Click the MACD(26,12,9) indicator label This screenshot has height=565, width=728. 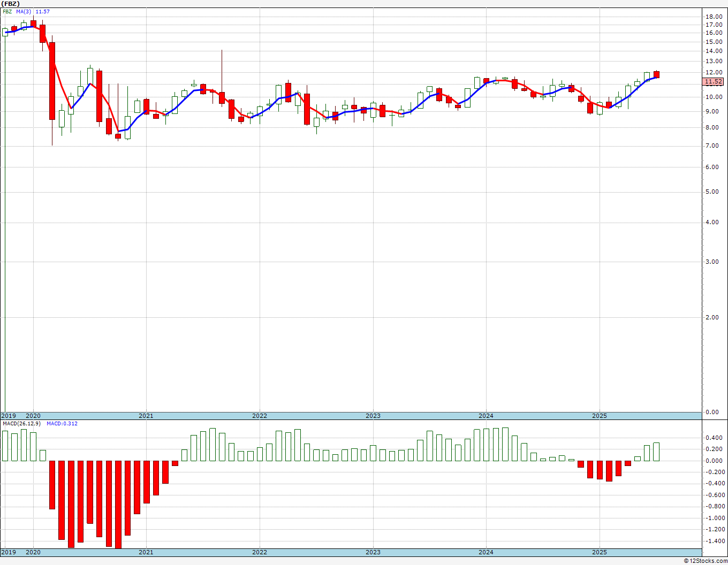[21, 423]
